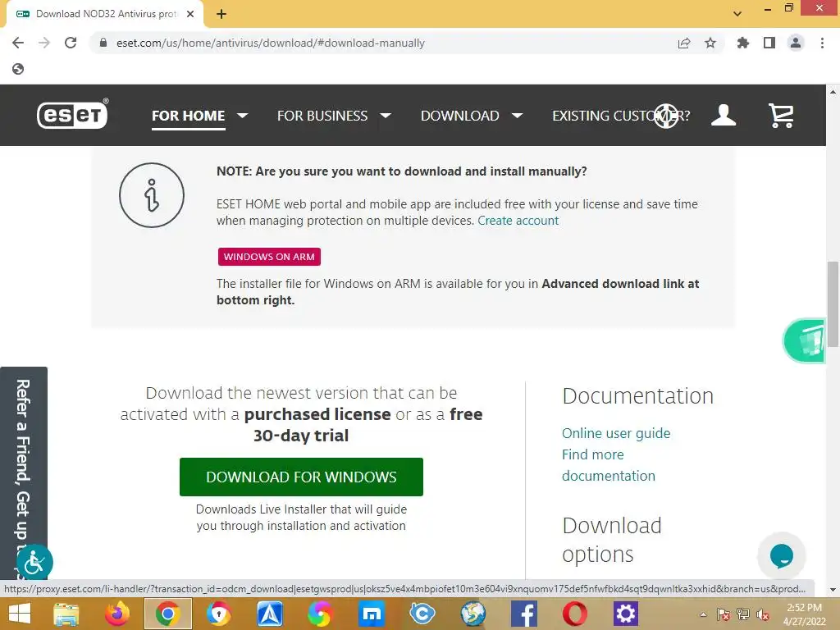This screenshot has width=840, height=630.
Task: View site lock security info
Action: coord(103,43)
